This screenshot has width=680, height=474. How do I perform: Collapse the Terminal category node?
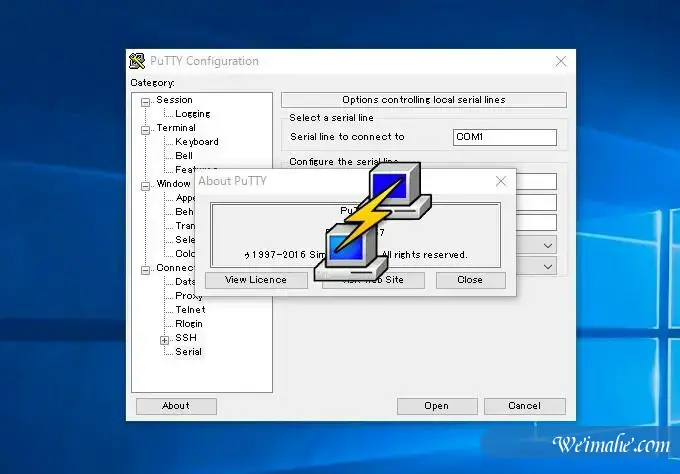point(146,129)
